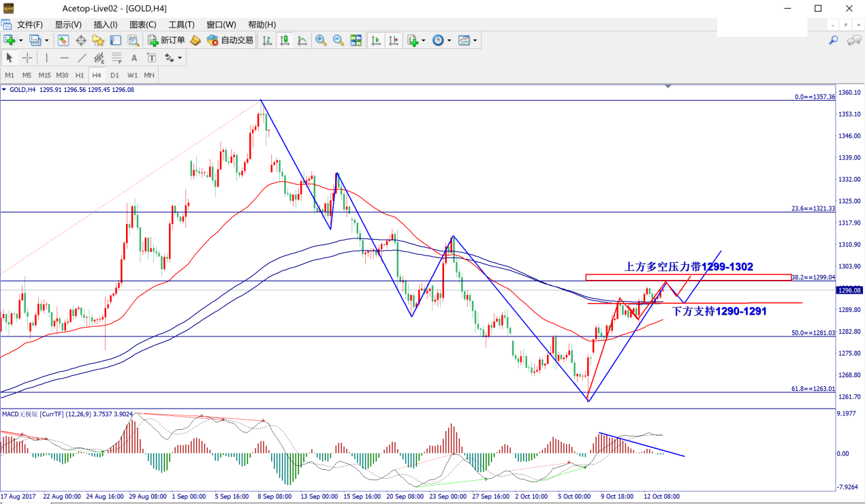865x504 pixels.
Task: Select the trendline drawing tool
Action: coord(82,58)
